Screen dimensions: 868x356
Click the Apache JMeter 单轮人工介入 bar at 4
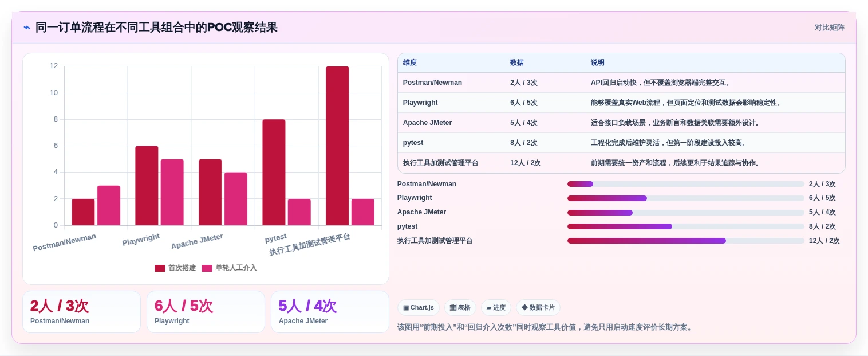pos(236,199)
